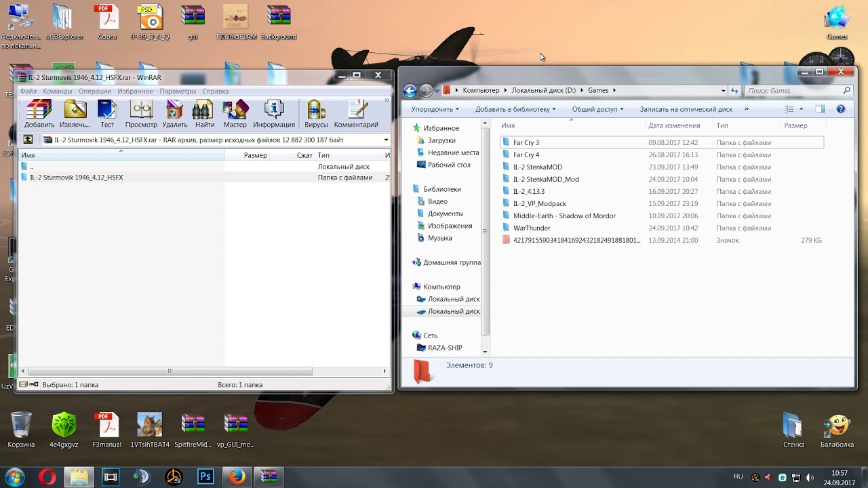This screenshot has width=868, height=488.
Task: Open the Параметры menu in WinRAR
Action: tap(178, 91)
